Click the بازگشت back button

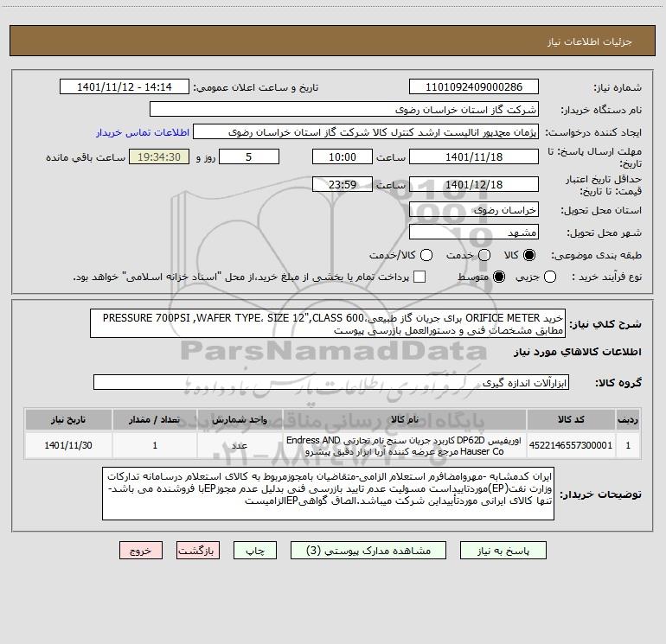pyautogui.click(x=198, y=550)
